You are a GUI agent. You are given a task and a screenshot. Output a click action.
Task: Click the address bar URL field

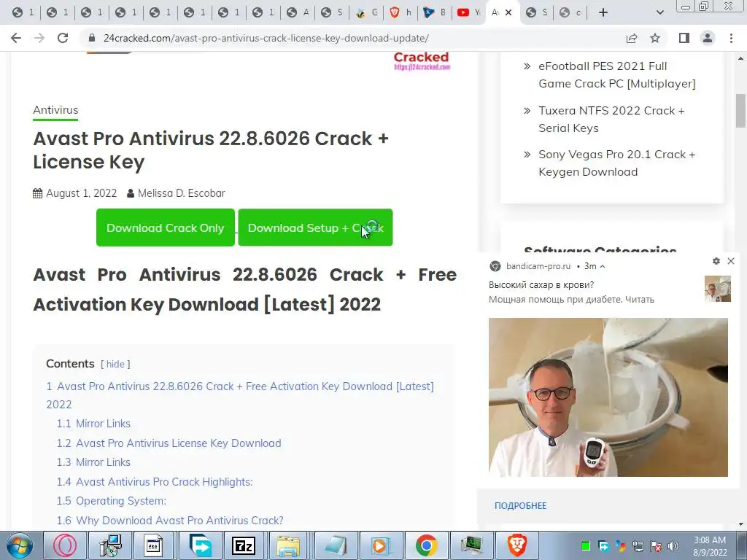(x=352, y=38)
